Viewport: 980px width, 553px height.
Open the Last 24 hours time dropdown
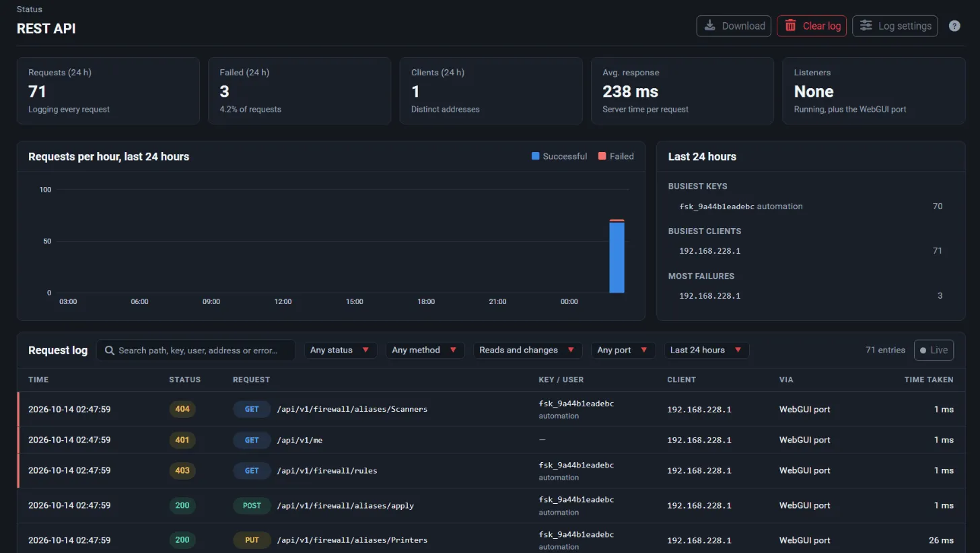pyautogui.click(x=707, y=350)
